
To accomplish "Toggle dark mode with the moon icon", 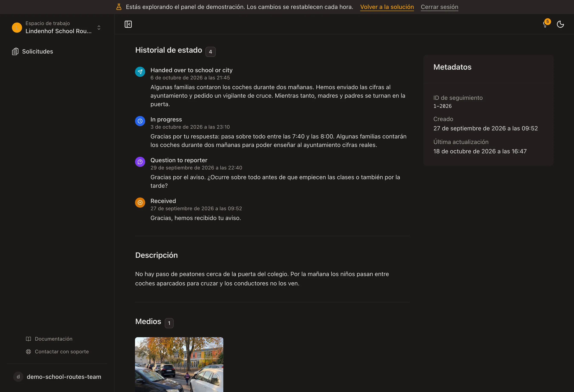I will click(560, 24).
